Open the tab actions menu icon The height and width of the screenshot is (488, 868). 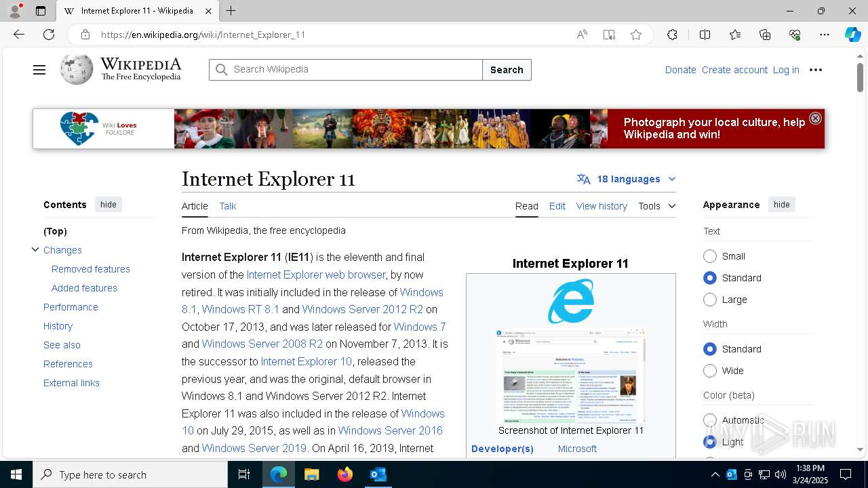click(41, 11)
